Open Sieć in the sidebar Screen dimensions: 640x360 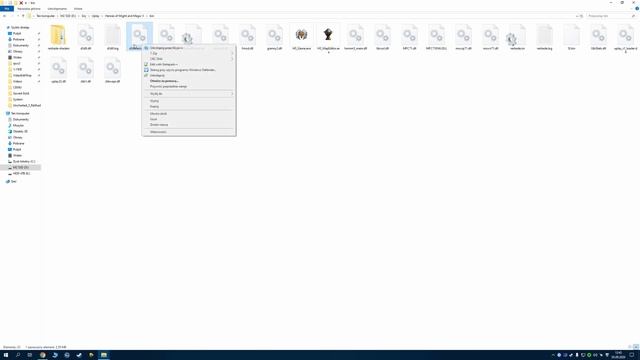point(13,182)
